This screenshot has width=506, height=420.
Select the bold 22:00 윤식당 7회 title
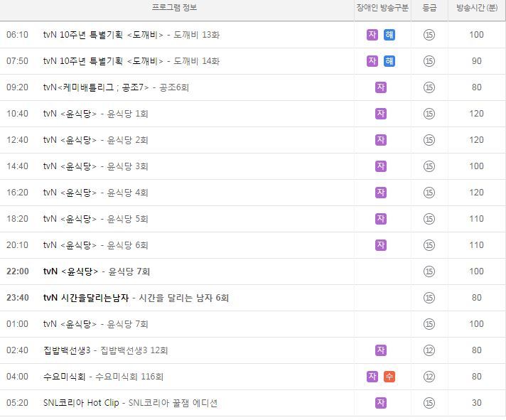pos(97,271)
